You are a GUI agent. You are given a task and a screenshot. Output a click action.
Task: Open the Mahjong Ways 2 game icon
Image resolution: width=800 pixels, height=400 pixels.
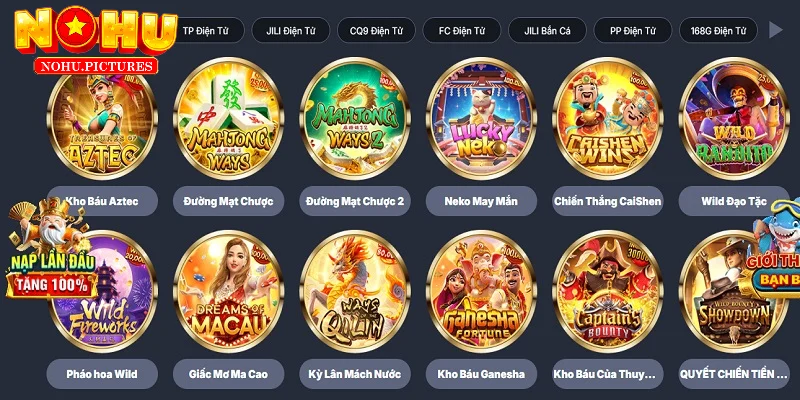pyautogui.click(x=355, y=119)
